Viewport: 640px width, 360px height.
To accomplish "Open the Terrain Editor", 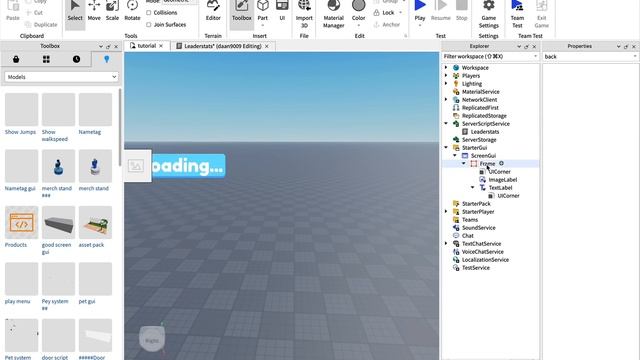I will (213, 12).
